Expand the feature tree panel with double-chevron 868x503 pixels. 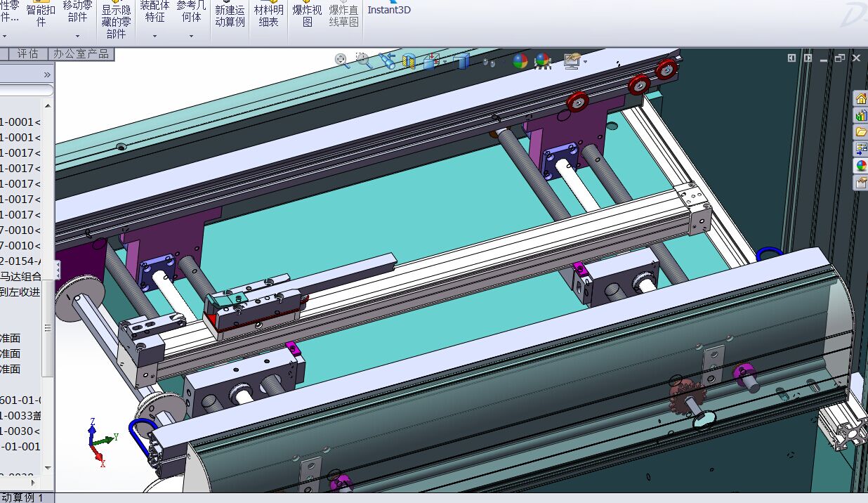tap(47, 74)
